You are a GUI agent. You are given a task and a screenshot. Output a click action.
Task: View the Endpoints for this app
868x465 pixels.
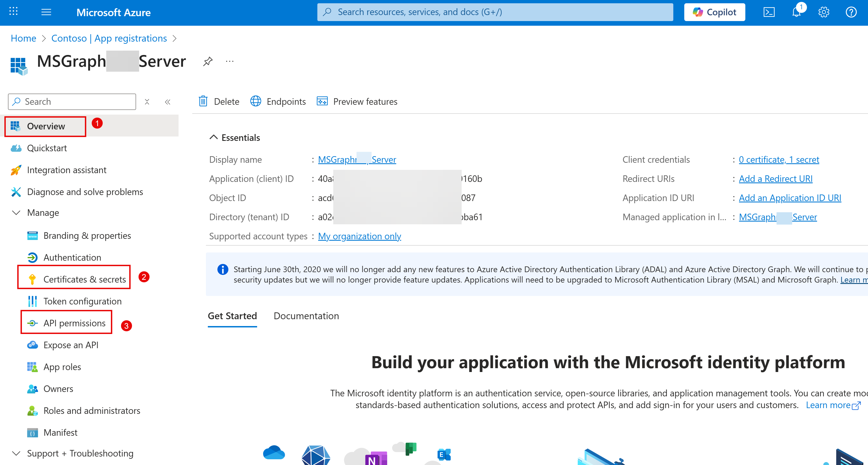(x=278, y=101)
